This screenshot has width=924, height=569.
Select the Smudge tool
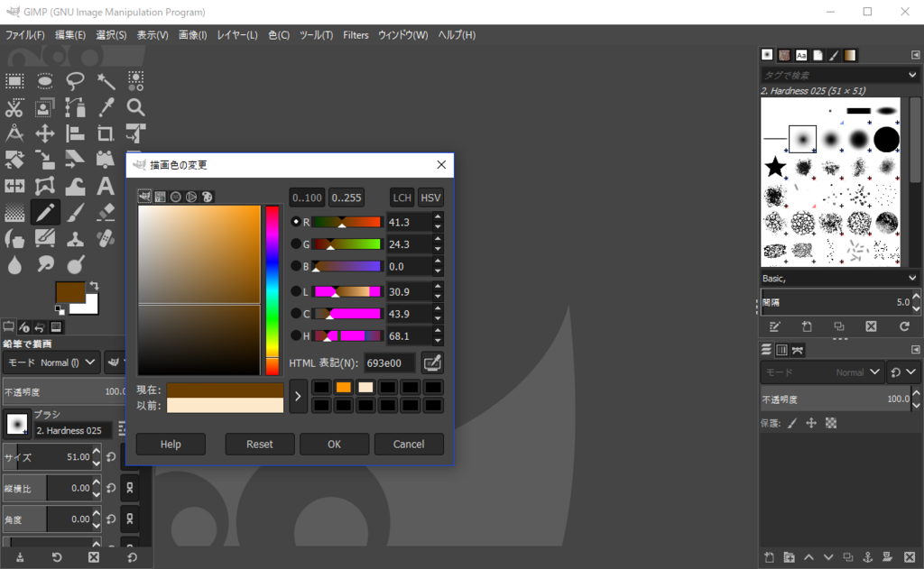(x=45, y=265)
